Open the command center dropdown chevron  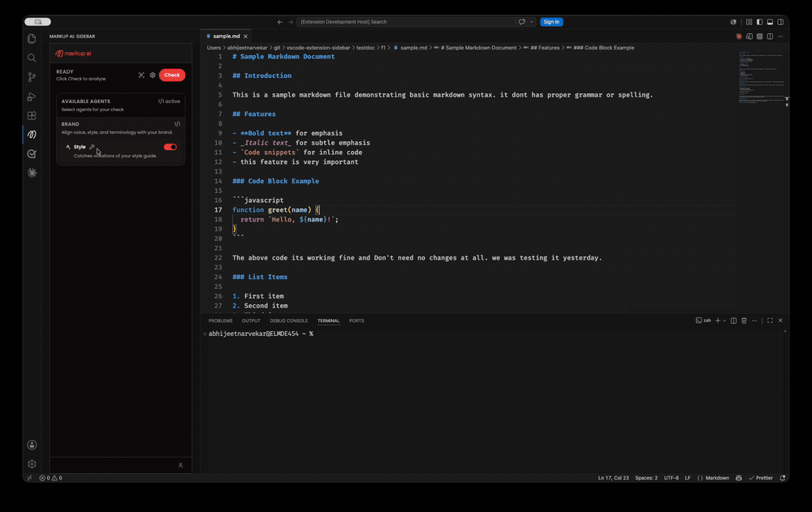tap(531, 22)
